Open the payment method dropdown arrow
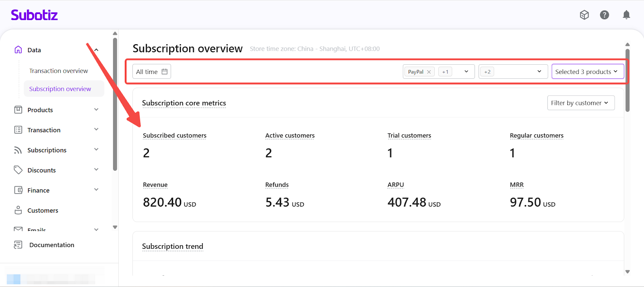The height and width of the screenshot is (287, 644). (x=466, y=72)
